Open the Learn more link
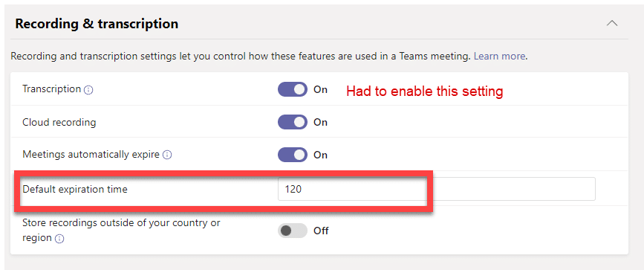Image resolution: width=644 pixels, height=270 pixels. pyautogui.click(x=499, y=57)
